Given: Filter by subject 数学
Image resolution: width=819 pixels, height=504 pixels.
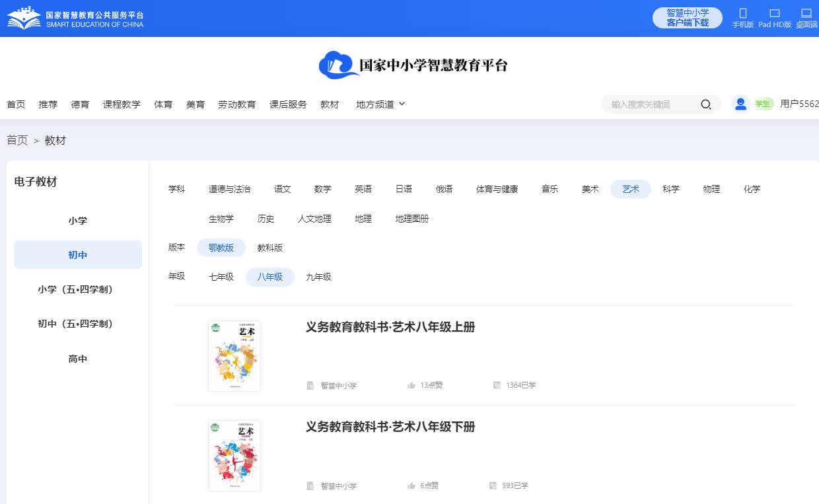Looking at the screenshot, I should coord(323,189).
